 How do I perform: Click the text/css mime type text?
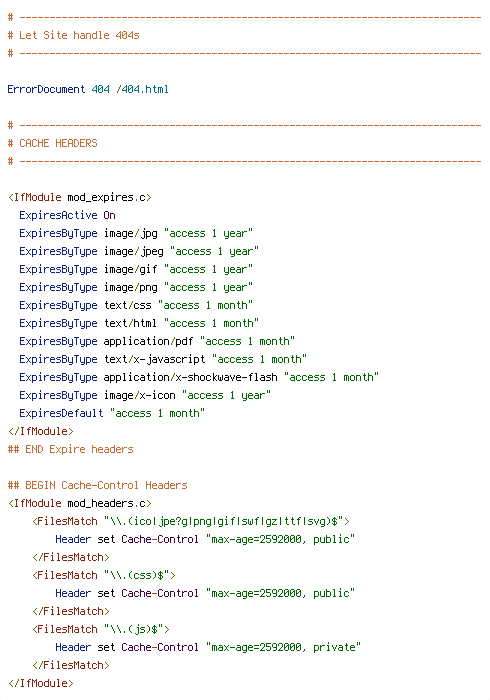coord(128,305)
